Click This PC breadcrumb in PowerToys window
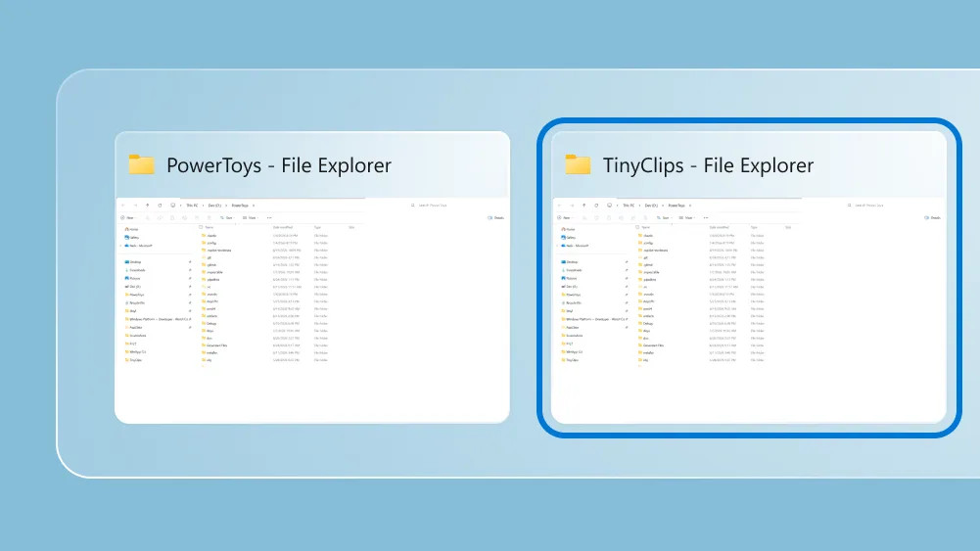Viewport: 980px width, 551px height. (x=192, y=205)
